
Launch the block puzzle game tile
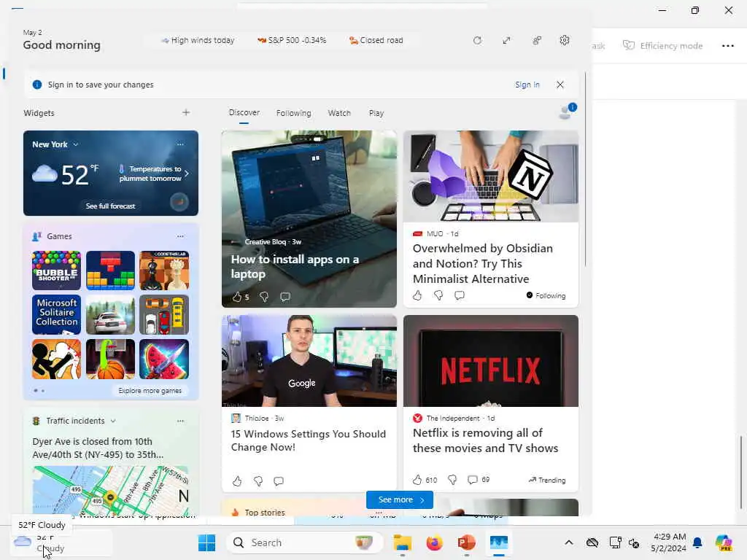111,271
